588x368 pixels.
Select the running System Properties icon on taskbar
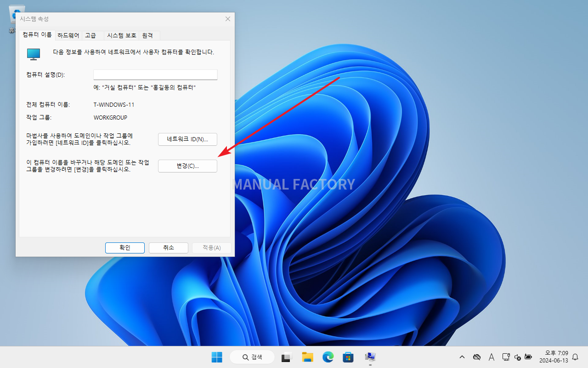point(370,357)
